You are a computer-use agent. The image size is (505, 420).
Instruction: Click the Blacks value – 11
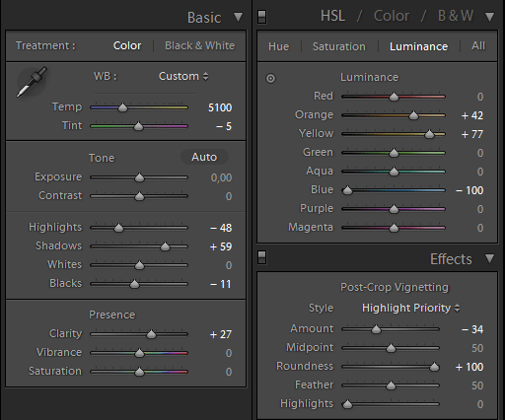[221, 284]
